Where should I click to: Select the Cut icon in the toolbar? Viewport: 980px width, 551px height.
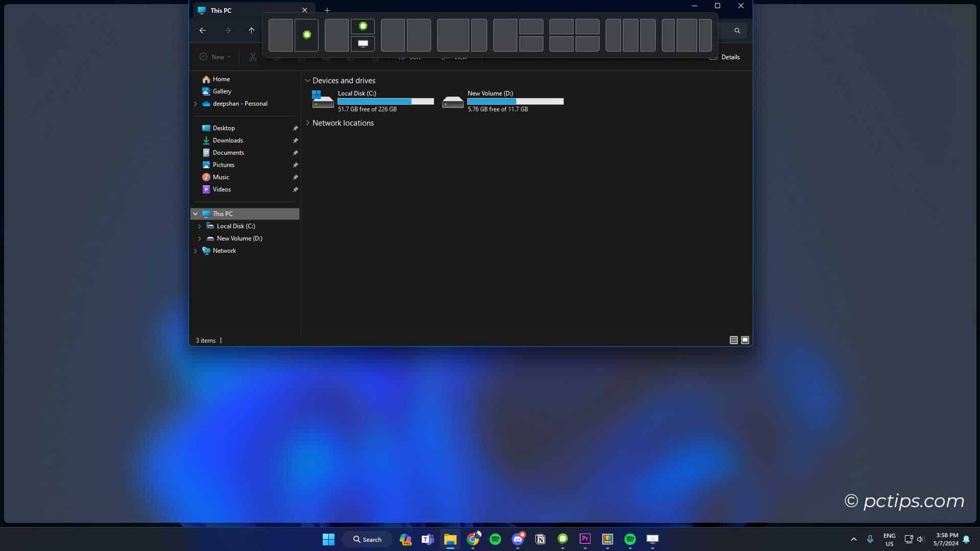[x=253, y=57]
